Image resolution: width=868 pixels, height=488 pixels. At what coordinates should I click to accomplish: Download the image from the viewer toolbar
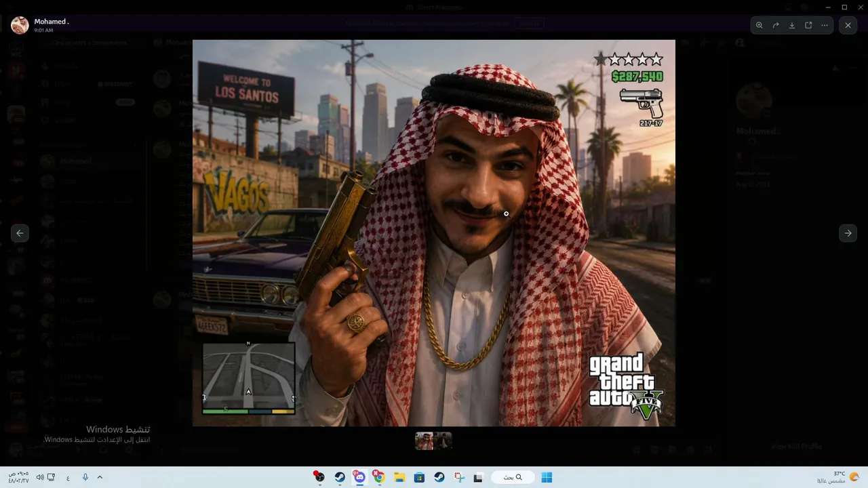pyautogui.click(x=792, y=26)
